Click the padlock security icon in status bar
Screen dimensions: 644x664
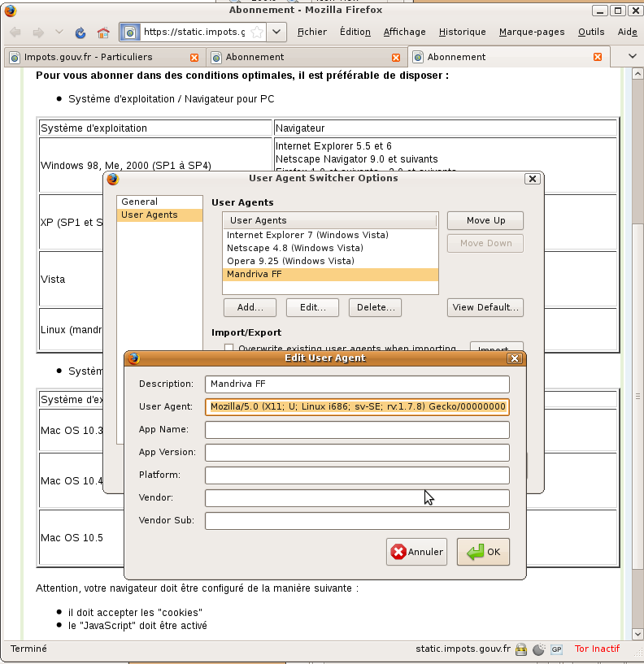pos(521,649)
